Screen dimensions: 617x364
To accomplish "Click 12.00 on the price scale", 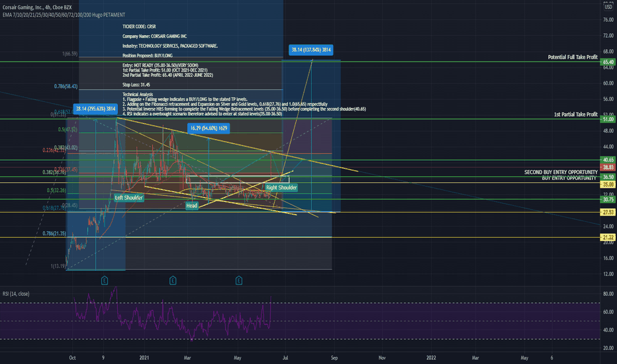I will pos(608,274).
